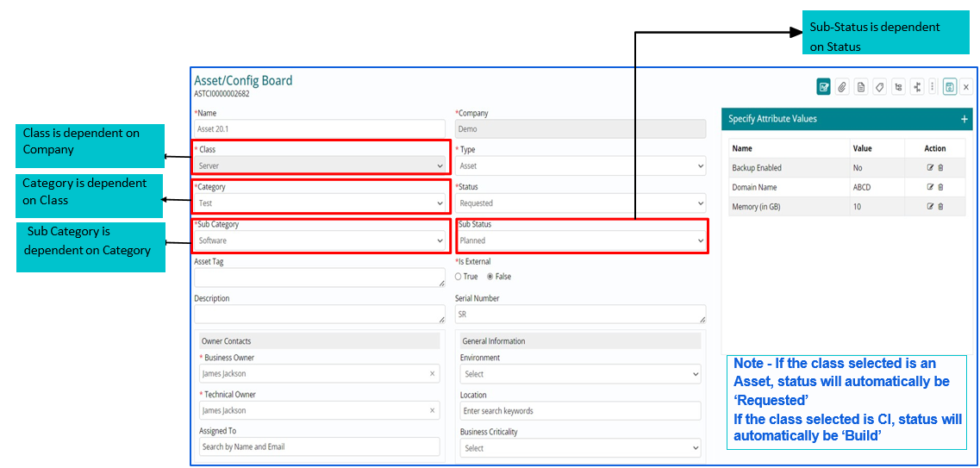Screen dimensions: 980x468
Task: Open the vertical three-dot more menu
Action: tap(933, 87)
